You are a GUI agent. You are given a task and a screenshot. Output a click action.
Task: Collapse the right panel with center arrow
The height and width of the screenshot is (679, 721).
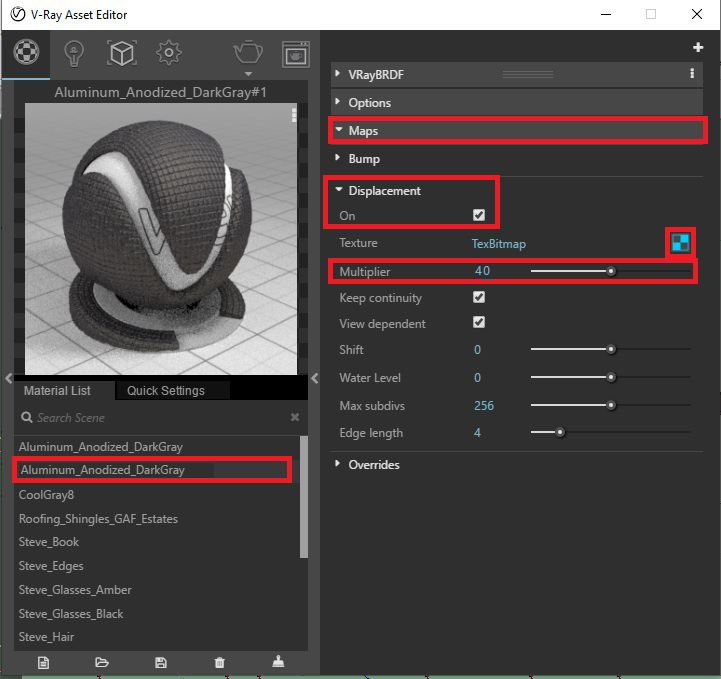pos(315,378)
